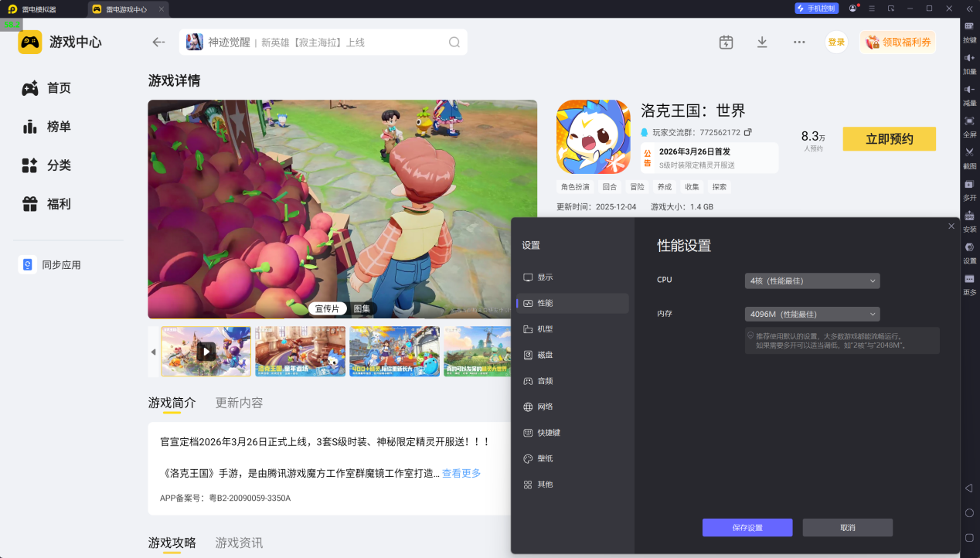Click the 取消 button in settings
The width and height of the screenshot is (980, 558).
point(848,527)
